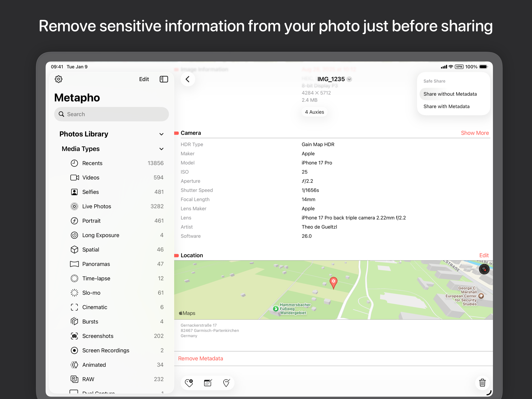This screenshot has width=532, height=399.
Task: Click Show More in Camera section
Action: [475, 133]
